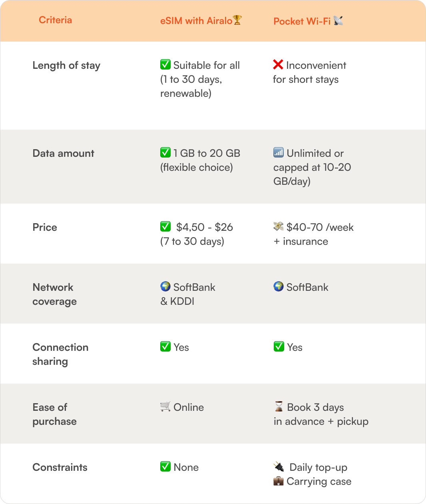This screenshot has width=426, height=504.
Task: Click the shopping cart icon beside Online
Action: (165, 406)
